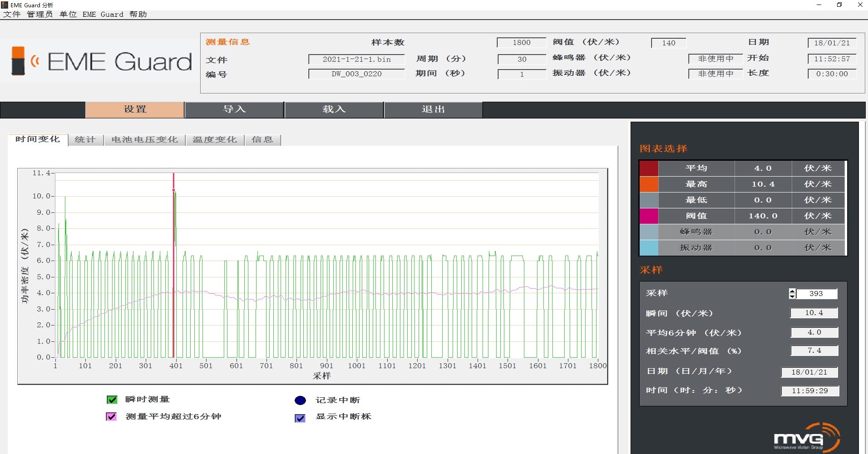
Task: Toggle the 瞬时测量 checkbox
Action: (x=112, y=400)
